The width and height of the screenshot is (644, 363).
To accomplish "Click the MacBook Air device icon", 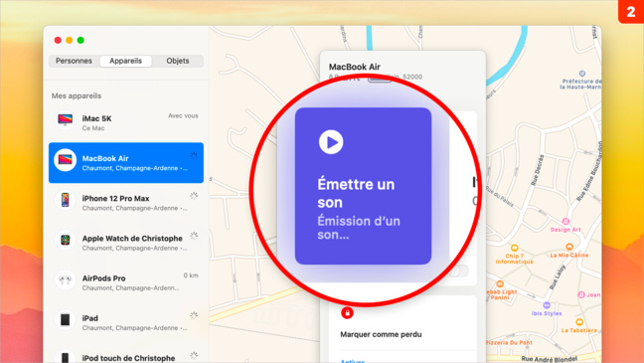I will click(65, 159).
